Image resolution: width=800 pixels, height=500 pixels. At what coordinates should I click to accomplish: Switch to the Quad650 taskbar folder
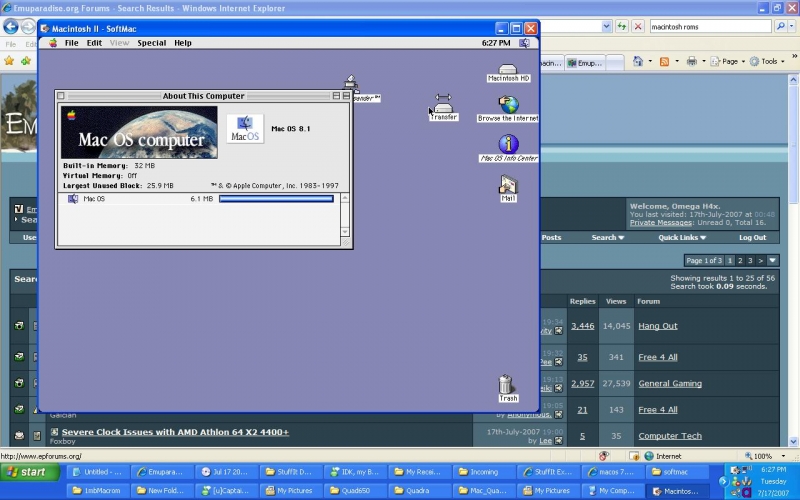point(355,490)
